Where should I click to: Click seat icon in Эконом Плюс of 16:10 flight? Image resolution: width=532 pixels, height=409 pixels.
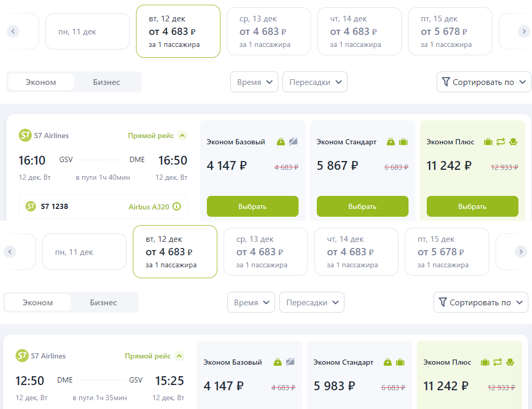[x=513, y=142]
